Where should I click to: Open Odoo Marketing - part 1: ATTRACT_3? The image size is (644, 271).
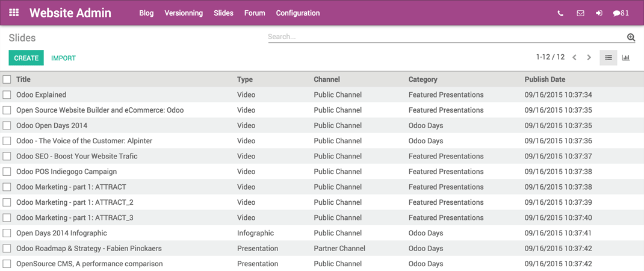click(x=75, y=217)
